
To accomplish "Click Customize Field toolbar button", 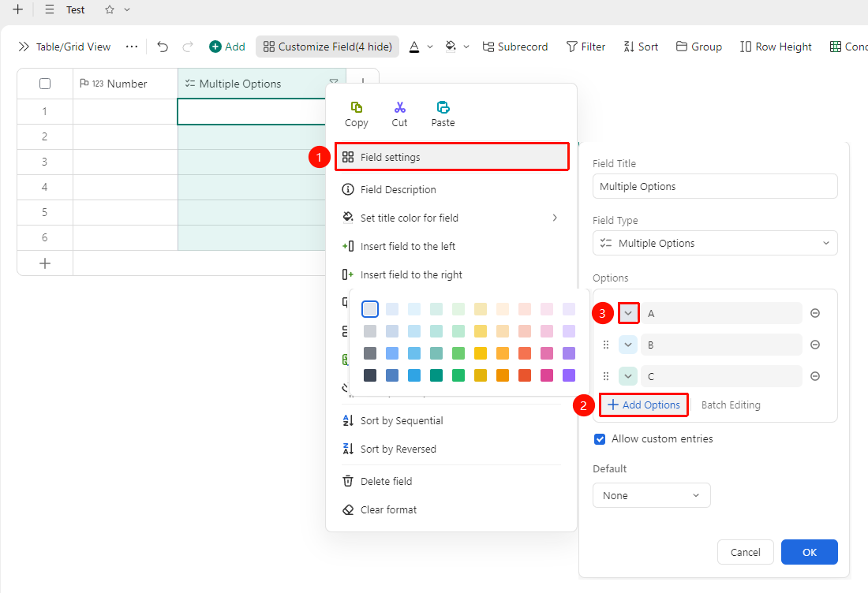I will (x=327, y=47).
